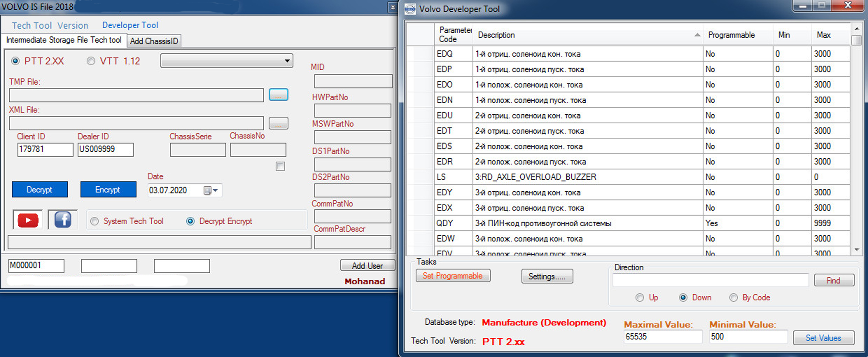
Task: Open the Settings dialog button
Action: pos(546,276)
